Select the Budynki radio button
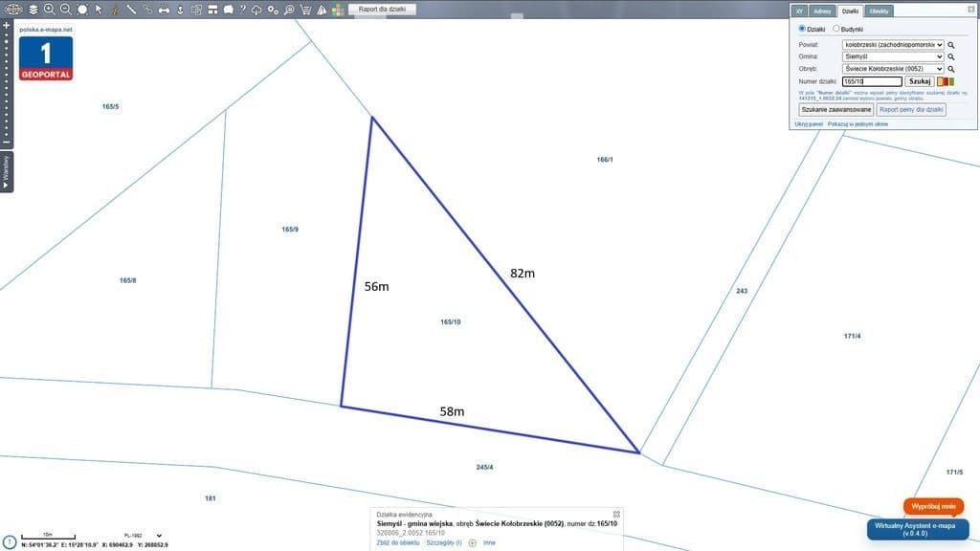980x551 pixels. [x=836, y=29]
